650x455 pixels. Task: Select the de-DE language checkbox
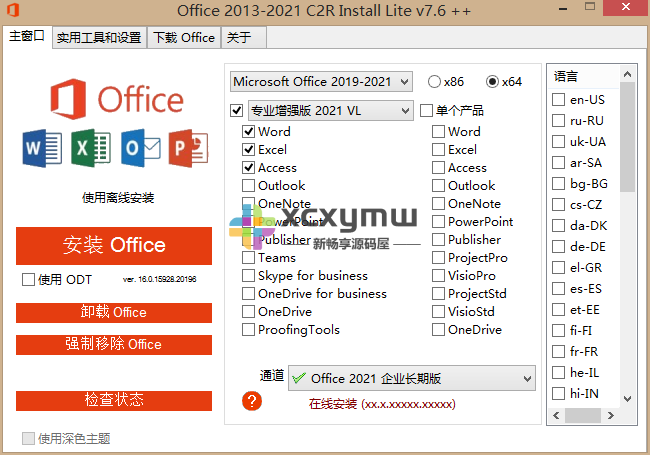tap(558, 247)
